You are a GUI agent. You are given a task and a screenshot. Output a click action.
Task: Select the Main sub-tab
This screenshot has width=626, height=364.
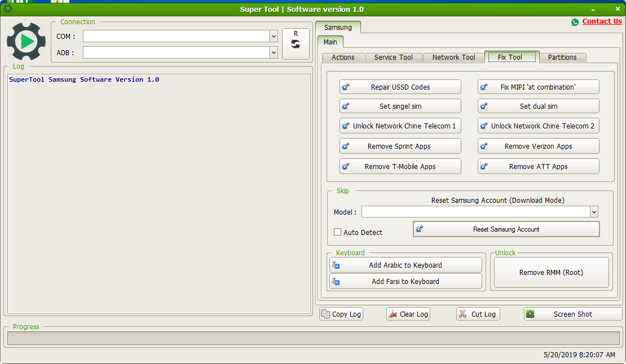coord(330,42)
